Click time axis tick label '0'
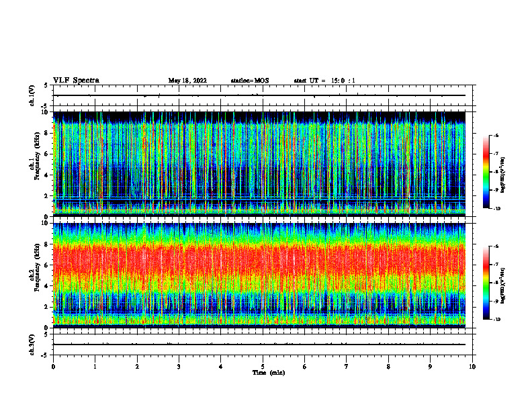The width and height of the screenshot is (532, 411). [x=53, y=367]
